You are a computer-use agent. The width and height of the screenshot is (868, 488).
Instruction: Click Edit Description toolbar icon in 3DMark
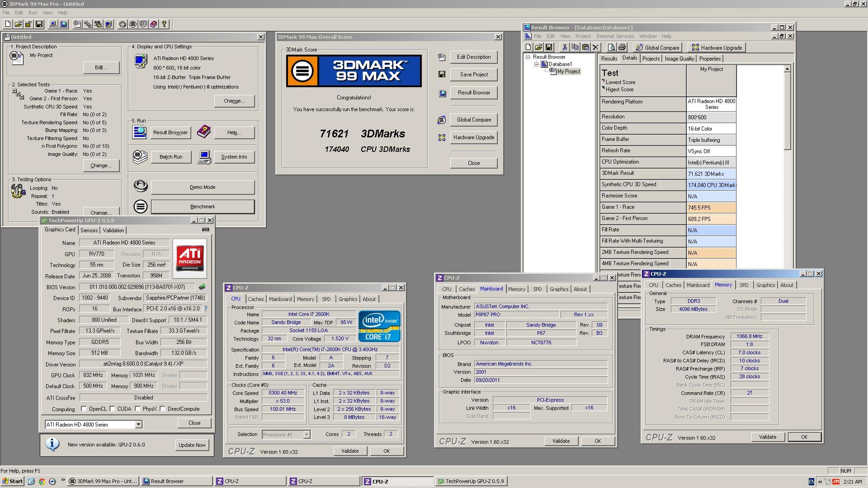pyautogui.click(x=77, y=24)
